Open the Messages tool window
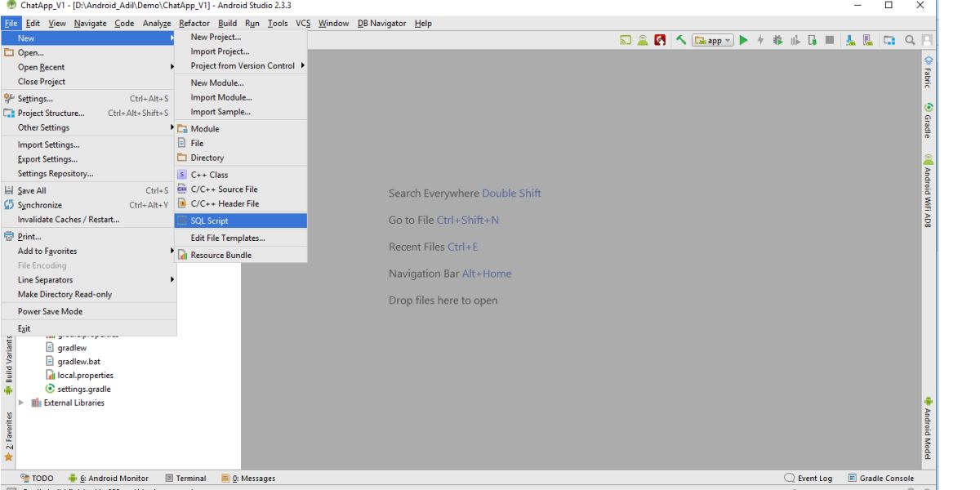This screenshot has height=490, width=980. (248, 479)
